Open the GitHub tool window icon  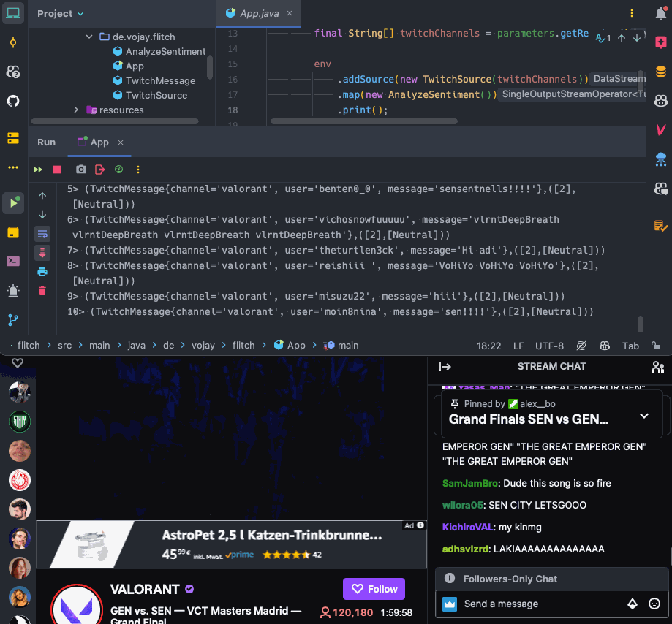pyautogui.click(x=13, y=100)
